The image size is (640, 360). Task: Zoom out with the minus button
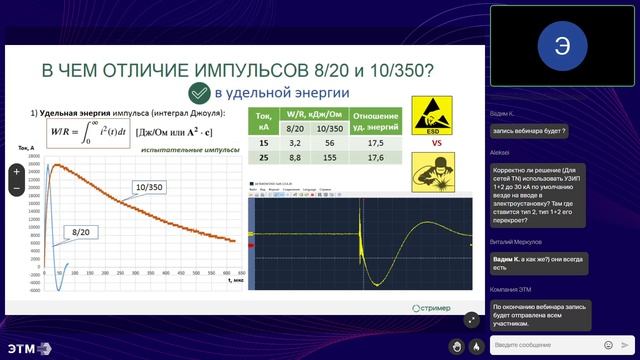(x=16, y=188)
